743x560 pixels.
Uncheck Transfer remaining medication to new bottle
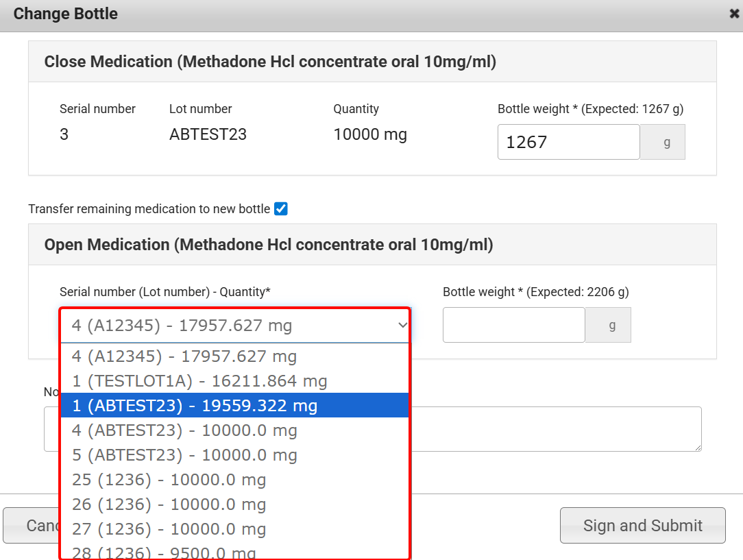coord(280,209)
